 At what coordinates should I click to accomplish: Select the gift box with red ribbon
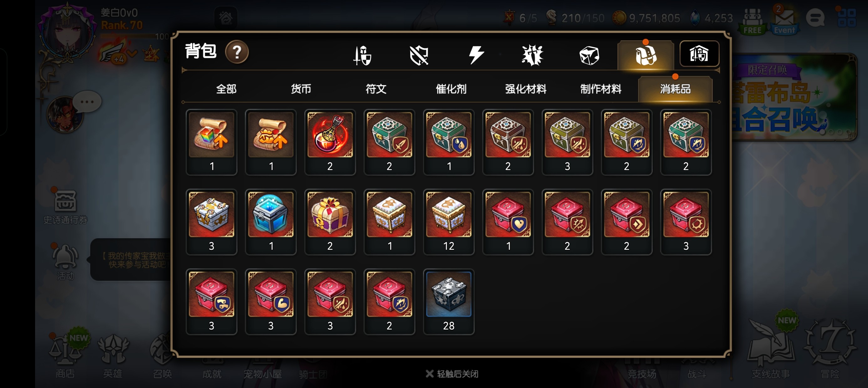tap(330, 222)
